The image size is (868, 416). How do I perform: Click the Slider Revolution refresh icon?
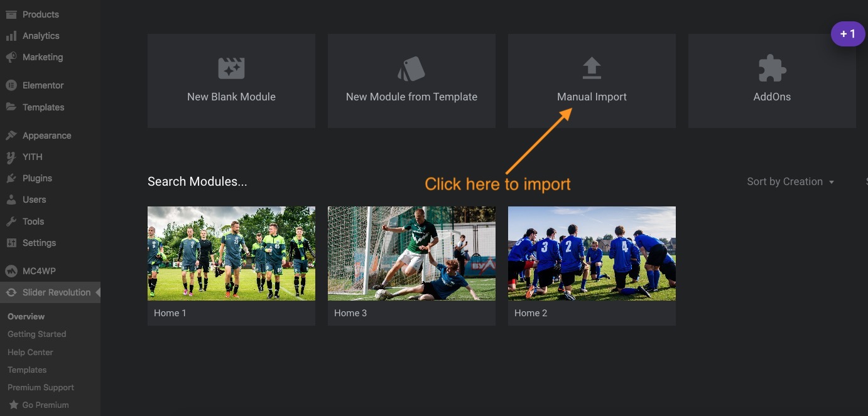point(11,292)
